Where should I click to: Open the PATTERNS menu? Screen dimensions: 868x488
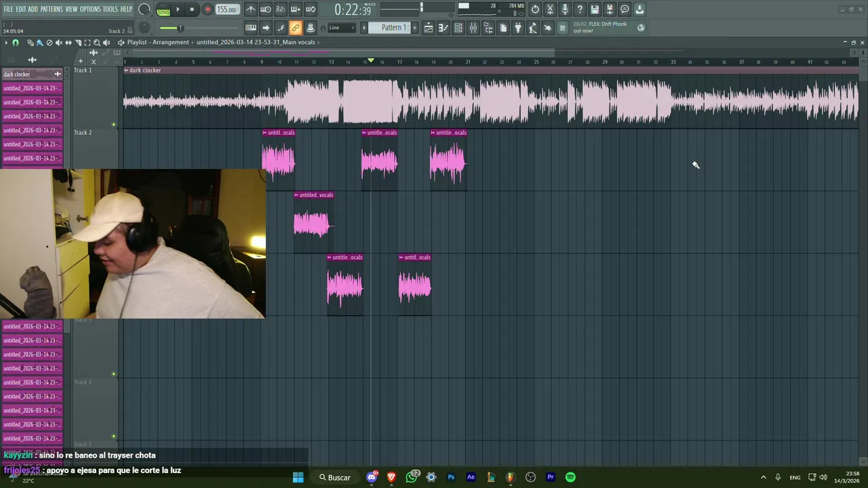(52, 9)
